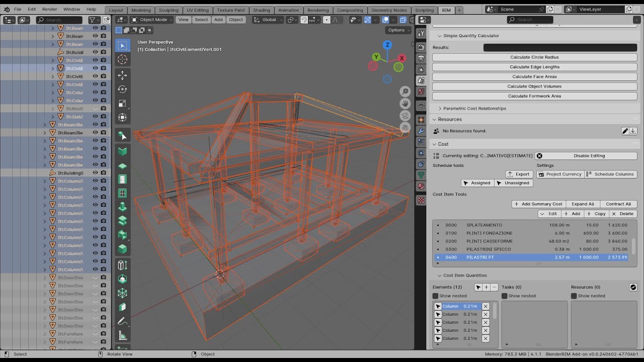This screenshot has height=362, width=644.
Task: Click the X axis on navigation gizmo
Action: click(x=401, y=57)
